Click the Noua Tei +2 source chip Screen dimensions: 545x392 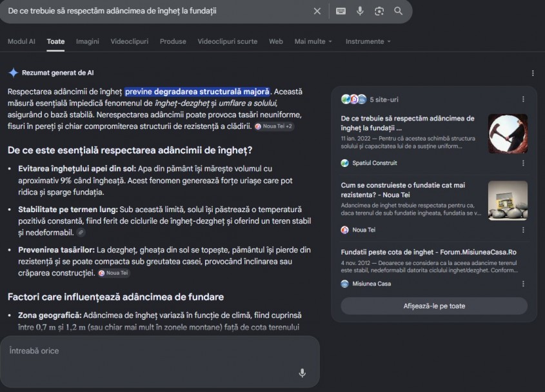point(274,126)
